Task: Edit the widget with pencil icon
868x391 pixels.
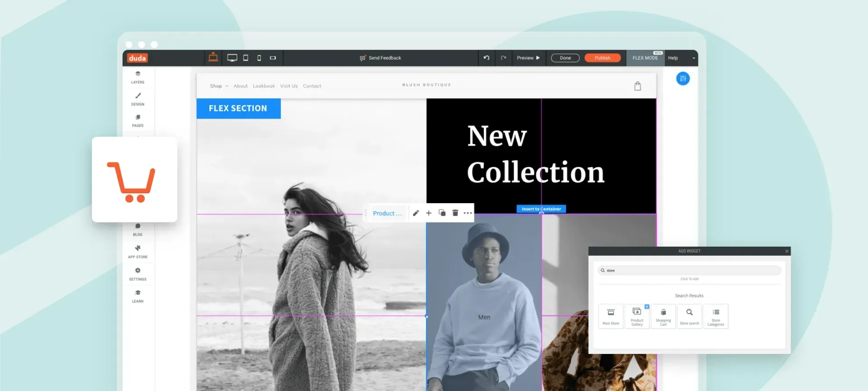Action: [x=416, y=213]
